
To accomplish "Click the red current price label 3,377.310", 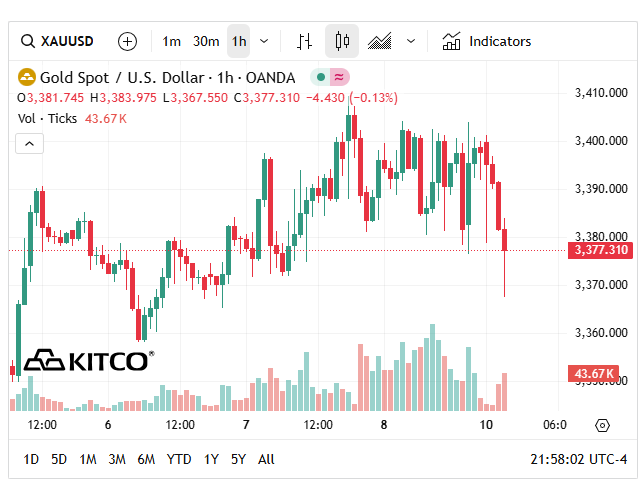I will coord(600,250).
